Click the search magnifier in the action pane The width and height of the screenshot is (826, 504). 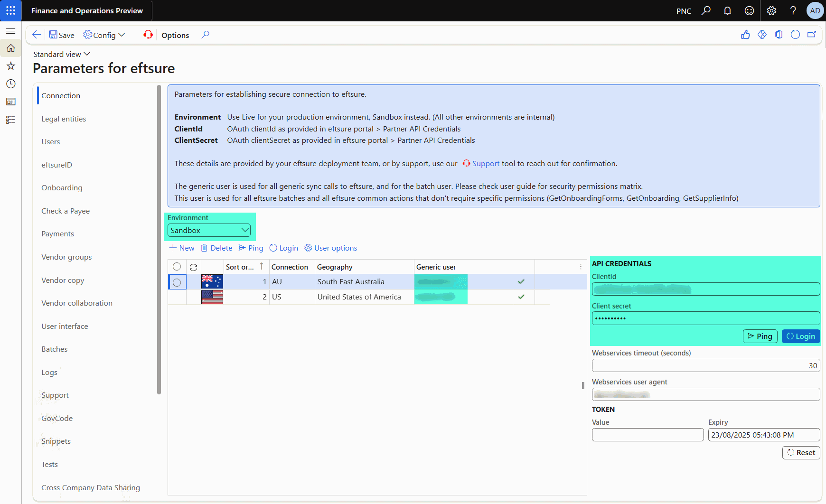pos(205,35)
